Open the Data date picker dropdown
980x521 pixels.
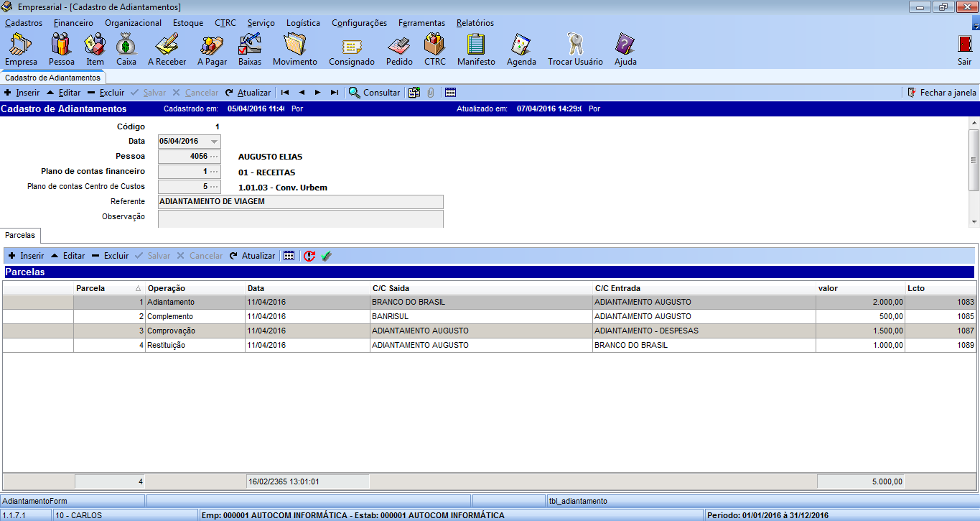point(214,142)
